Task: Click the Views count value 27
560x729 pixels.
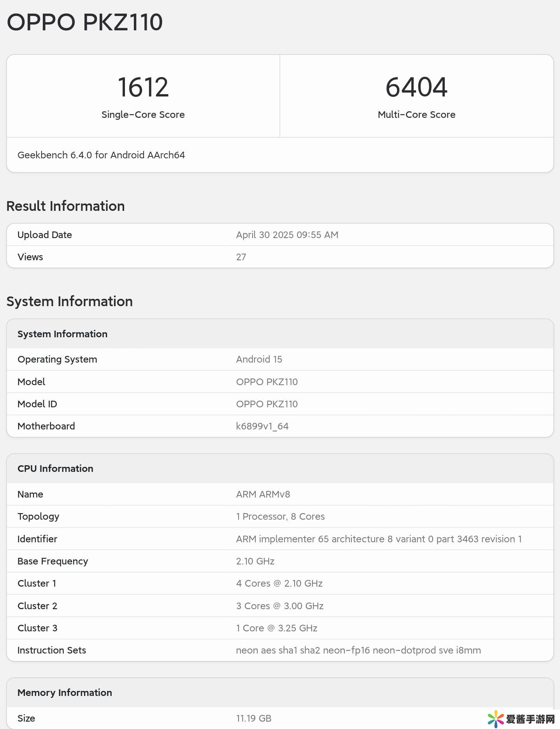Action: point(241,257)
